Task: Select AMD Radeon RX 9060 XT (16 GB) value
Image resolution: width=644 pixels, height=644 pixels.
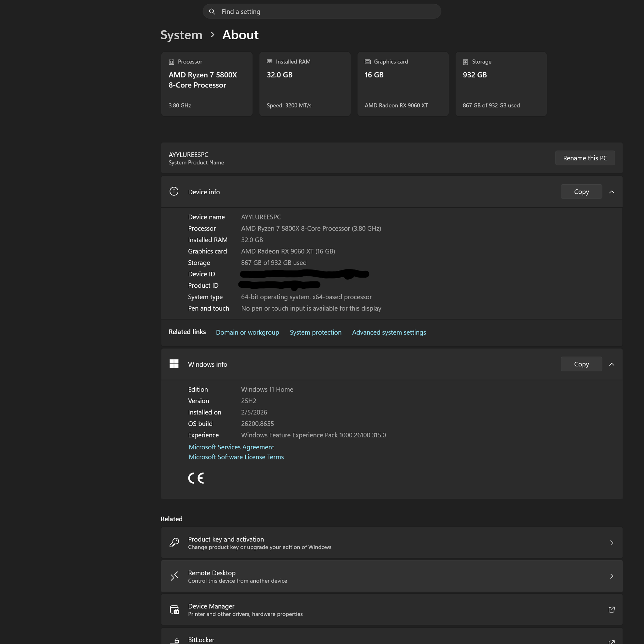Action: (288, 251)
